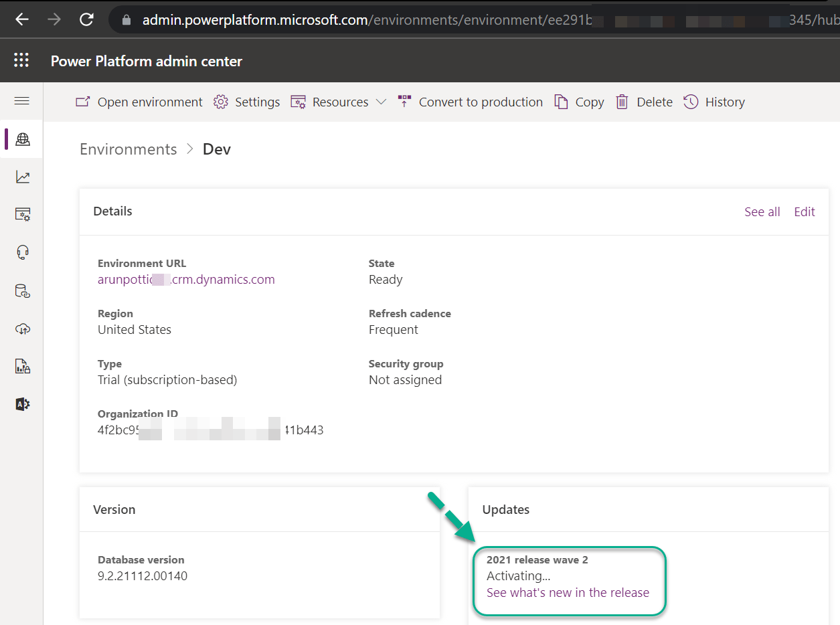The image size is (840, 625).
Task: Open the Resources icon in sidebar
Action: 23,214
